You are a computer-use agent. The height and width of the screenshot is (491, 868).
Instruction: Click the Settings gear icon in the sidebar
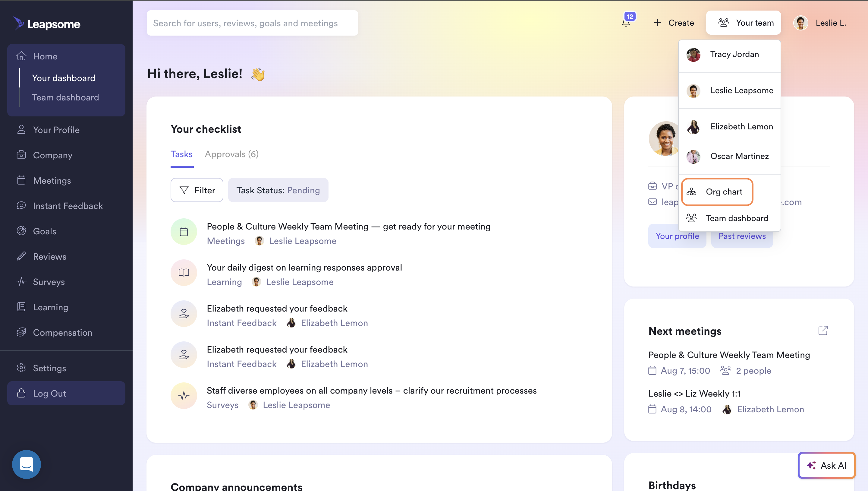21,368
